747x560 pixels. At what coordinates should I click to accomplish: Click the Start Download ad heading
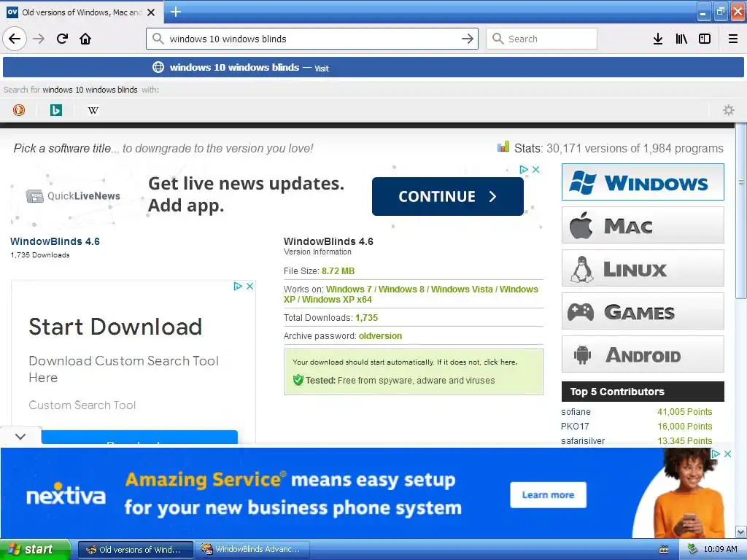coord(115,327)
